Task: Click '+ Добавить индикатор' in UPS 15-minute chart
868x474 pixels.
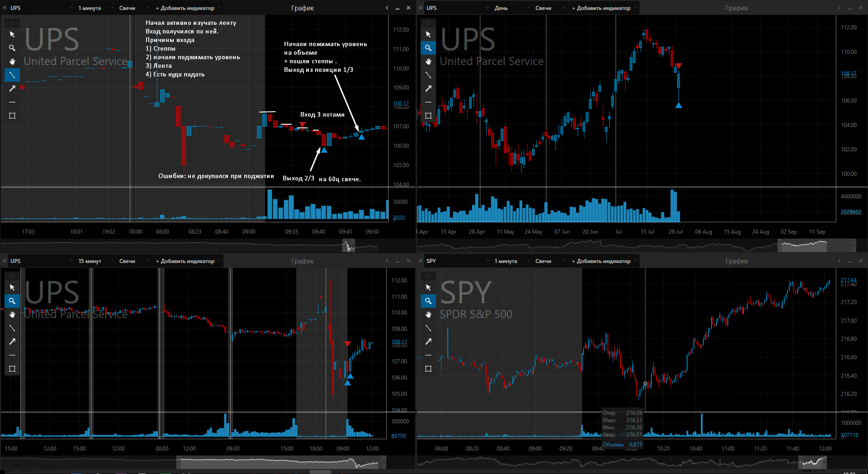Action: (187, 261)
